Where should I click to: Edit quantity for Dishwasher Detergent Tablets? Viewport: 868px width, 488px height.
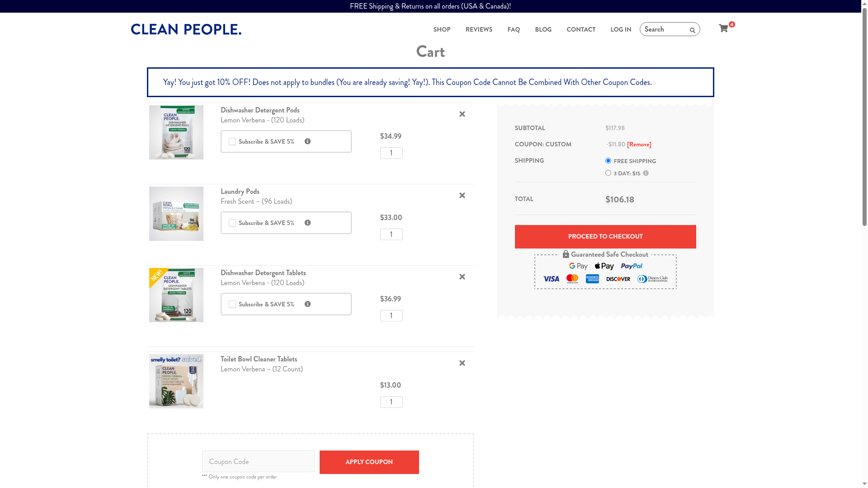click(392, 316)
